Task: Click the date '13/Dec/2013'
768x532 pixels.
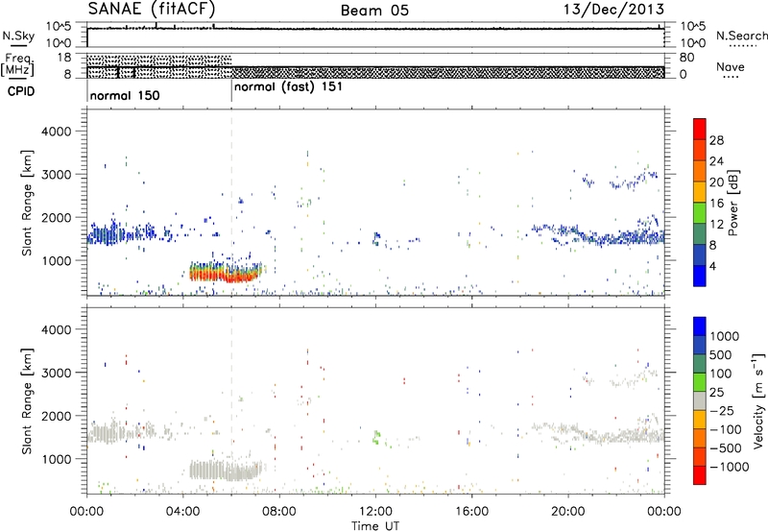Action: [x=613, y=10]
